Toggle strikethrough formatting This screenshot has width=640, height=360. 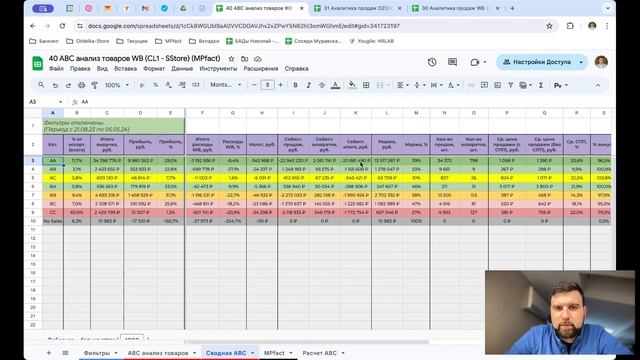click(322, 85)
